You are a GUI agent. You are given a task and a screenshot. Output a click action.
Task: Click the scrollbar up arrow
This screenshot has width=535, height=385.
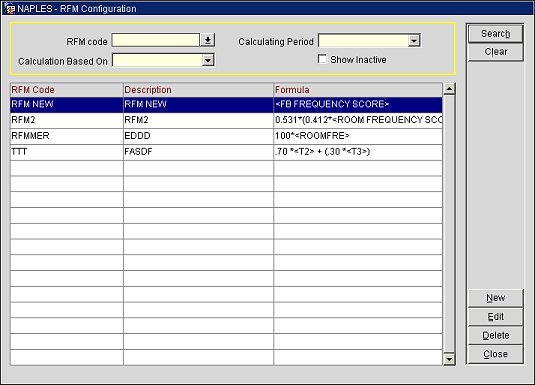pos(449,89)
